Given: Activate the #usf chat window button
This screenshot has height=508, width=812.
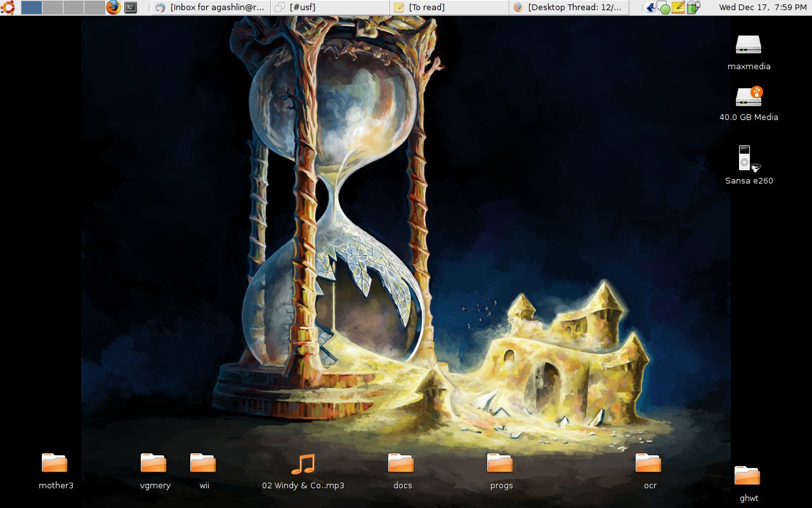Looking at the screenshot, I should (x=330, y=8).
